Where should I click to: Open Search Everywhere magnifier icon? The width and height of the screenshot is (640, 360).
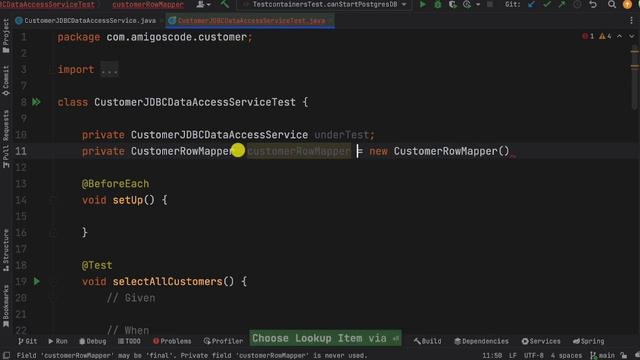point(612,4)
